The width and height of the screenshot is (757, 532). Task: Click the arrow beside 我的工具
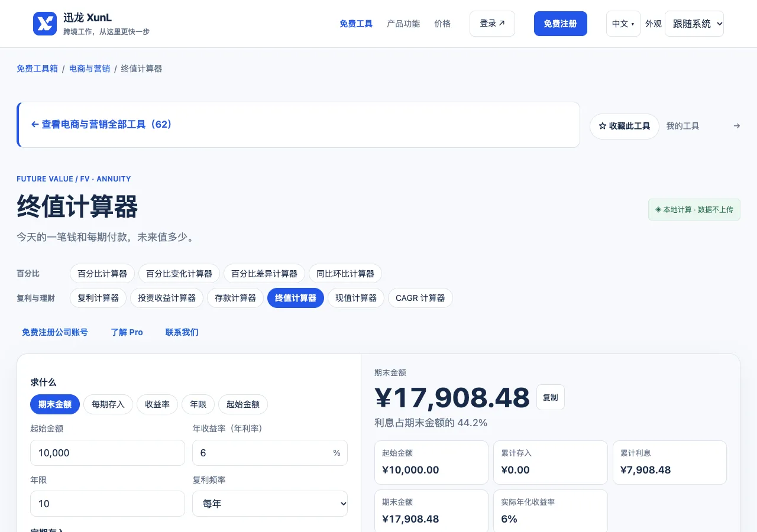pyautogui.click(x=736, y=126)
